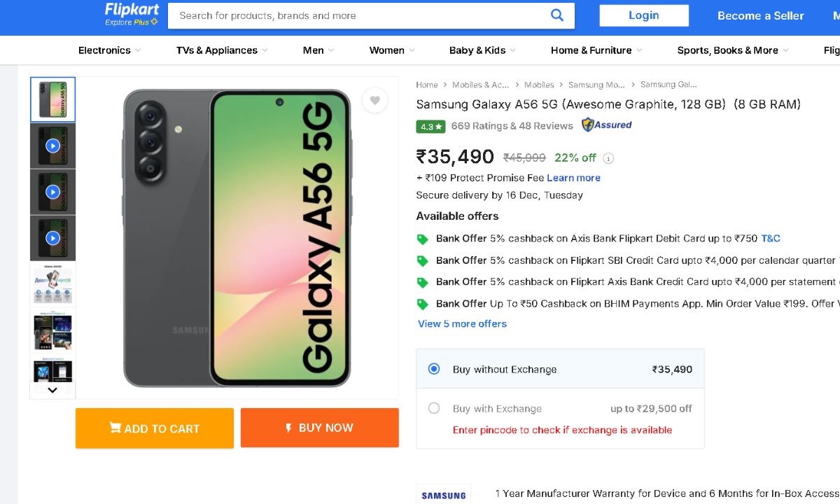Play the first product video thumbnail
This screenshot has height=504, width=840.
click(52, 146)
